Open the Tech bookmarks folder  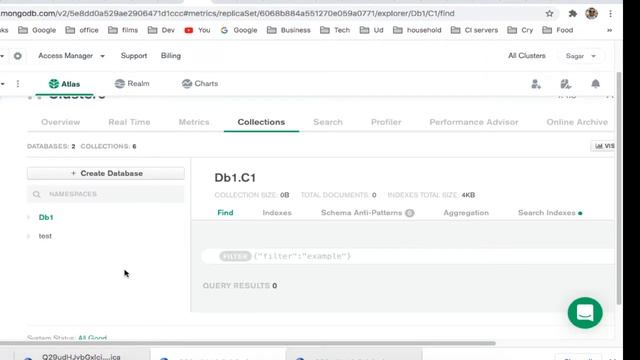tap(335, 30)
